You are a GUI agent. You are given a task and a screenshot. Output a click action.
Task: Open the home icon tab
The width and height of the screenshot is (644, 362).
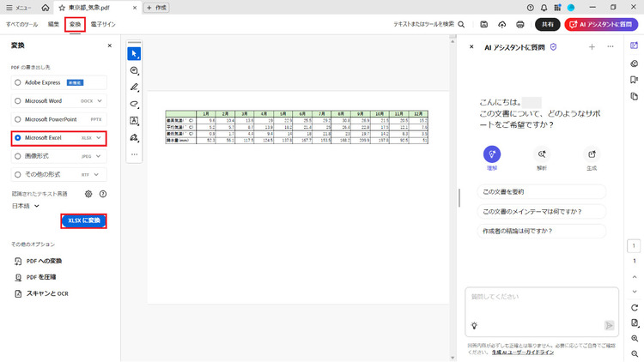(x=46, y=7)
